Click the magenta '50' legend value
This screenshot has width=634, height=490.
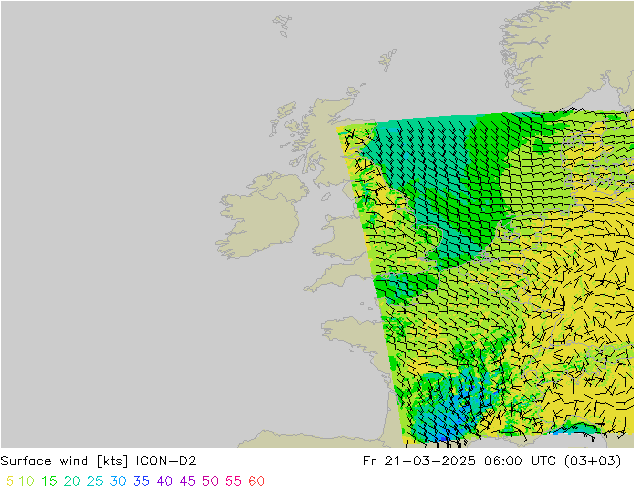coord(210,481)
